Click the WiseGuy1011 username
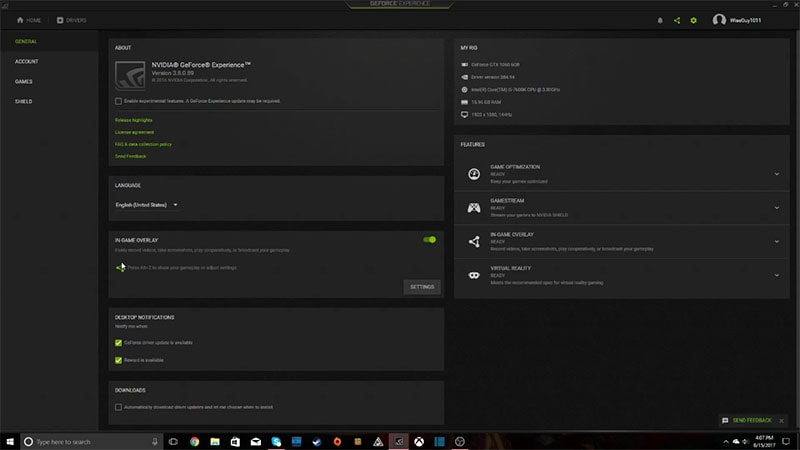The height and width of the screenshot is (450, 800). pyautogui.click(x=745, y=20)
